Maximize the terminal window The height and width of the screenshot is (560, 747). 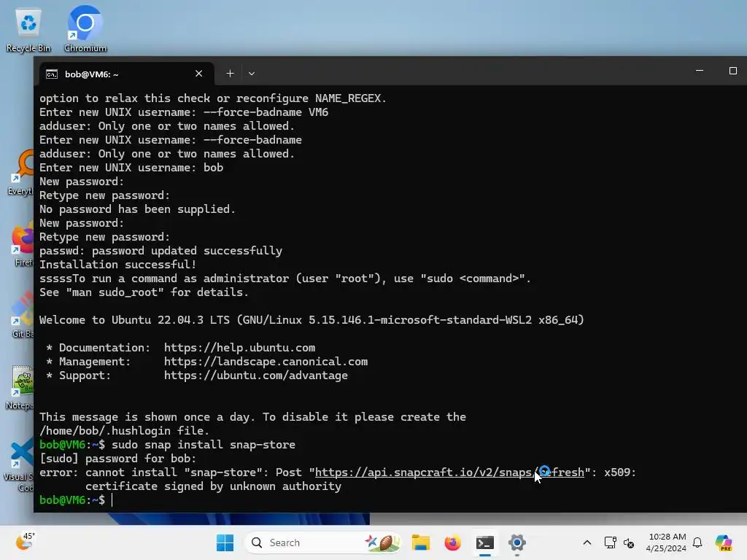[x=732, y=71]
